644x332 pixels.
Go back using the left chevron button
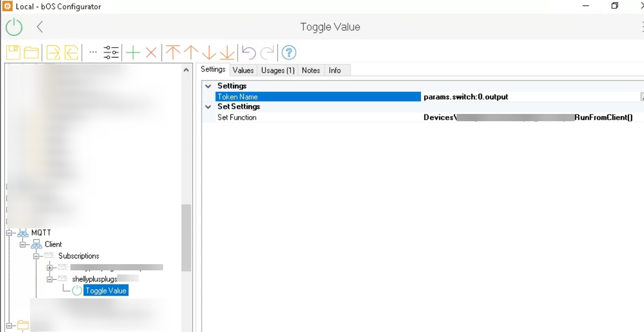40,27
